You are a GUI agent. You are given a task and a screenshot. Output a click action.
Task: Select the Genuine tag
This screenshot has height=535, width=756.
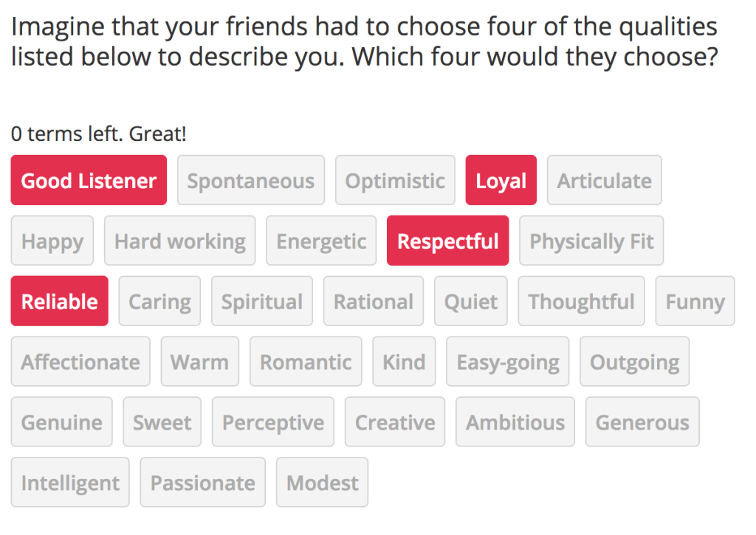pyautogui.click(x=61, y=423)
